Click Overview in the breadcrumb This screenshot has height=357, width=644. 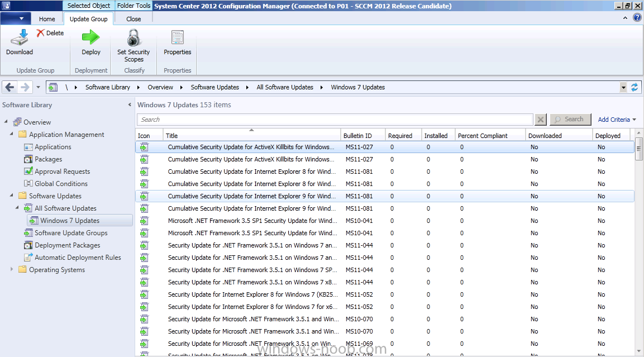(x=160, y=87)
